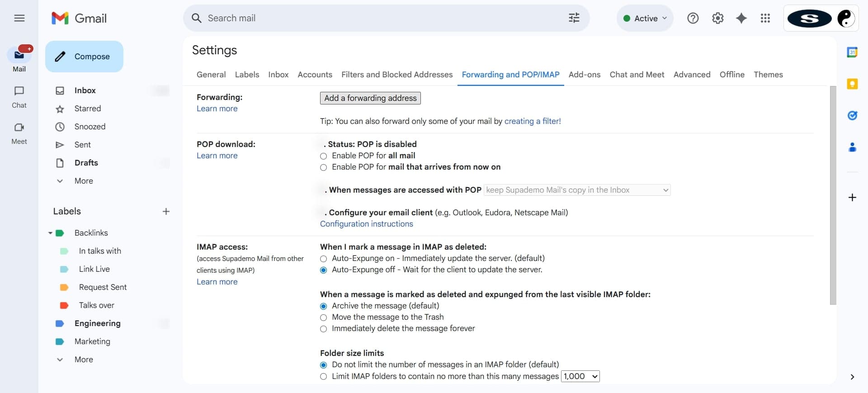Viewport: 868px width, 393px height.
Task: Open the Settings gear icon
Action: tap(717, 18)
